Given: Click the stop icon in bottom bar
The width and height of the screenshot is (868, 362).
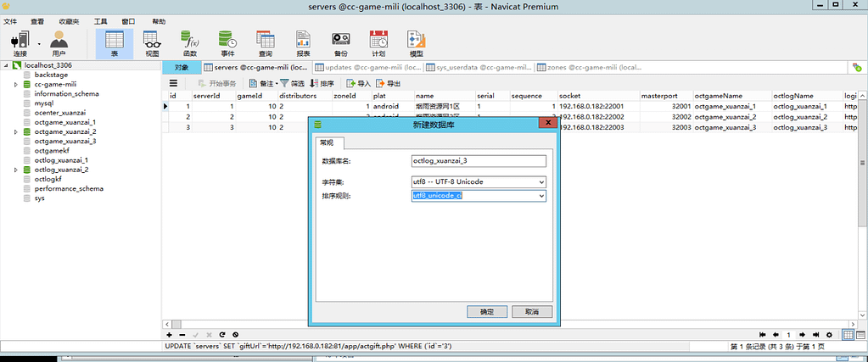Looking at the screenshot, I should (235, 335).
